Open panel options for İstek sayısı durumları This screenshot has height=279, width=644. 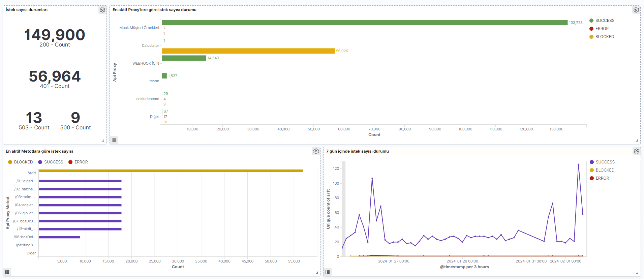pyautogui.click(x=102, y=10)
